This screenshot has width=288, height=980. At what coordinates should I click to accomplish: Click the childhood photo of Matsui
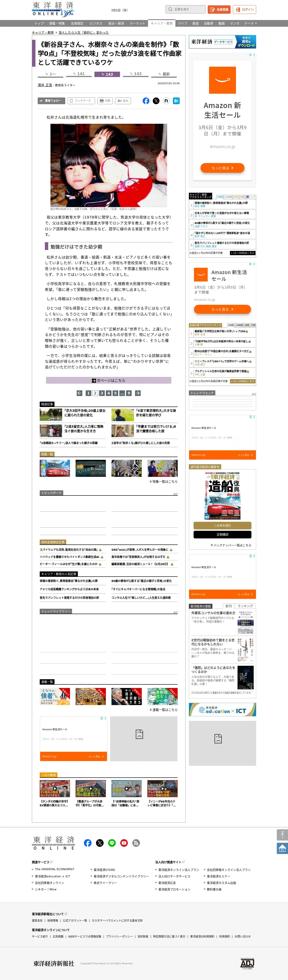click(109, 165)
